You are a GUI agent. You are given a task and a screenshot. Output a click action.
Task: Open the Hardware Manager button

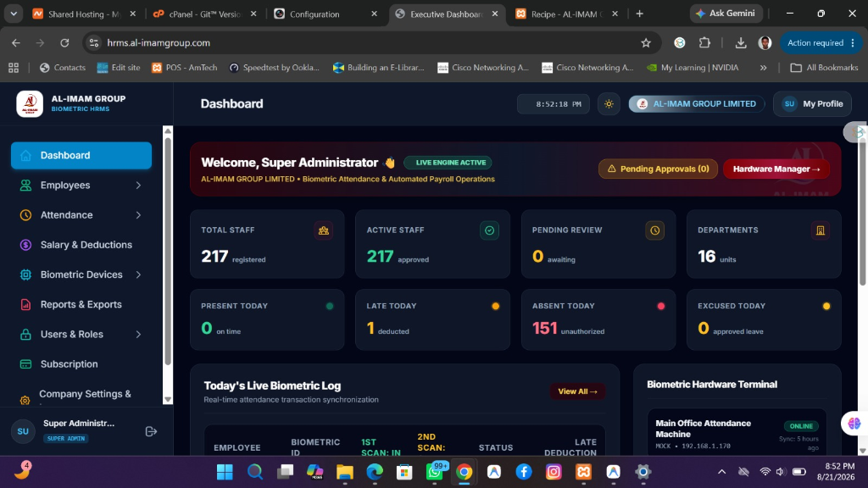tap(776, 169)
